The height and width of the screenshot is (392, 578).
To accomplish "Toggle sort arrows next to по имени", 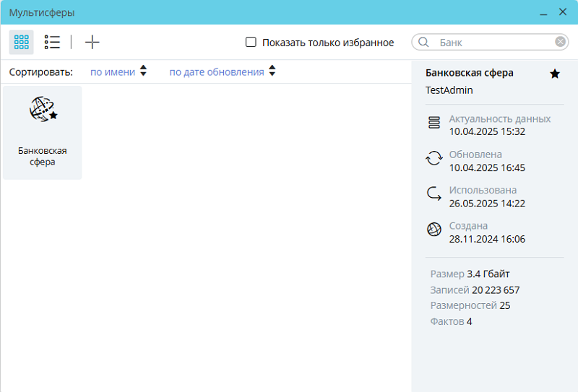I will [143, 71].
